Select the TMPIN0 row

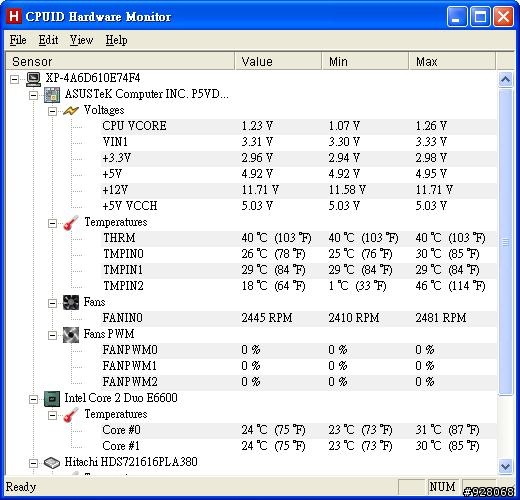click(x=298, y=254)
